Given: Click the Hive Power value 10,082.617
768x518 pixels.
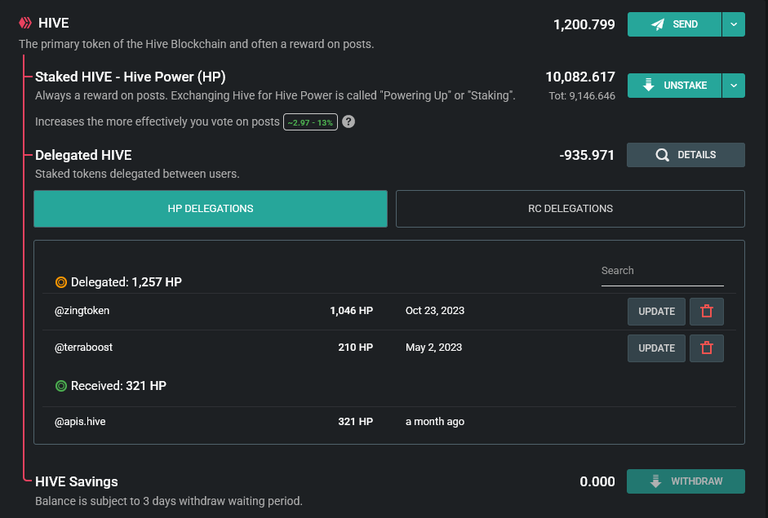Looking at the screenshot, I should (580, 77).
